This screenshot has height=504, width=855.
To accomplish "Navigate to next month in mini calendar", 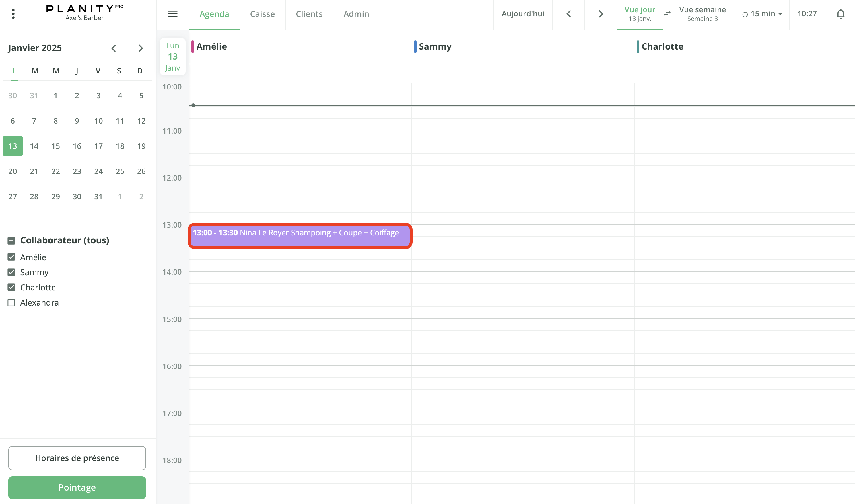I will 141,48.
